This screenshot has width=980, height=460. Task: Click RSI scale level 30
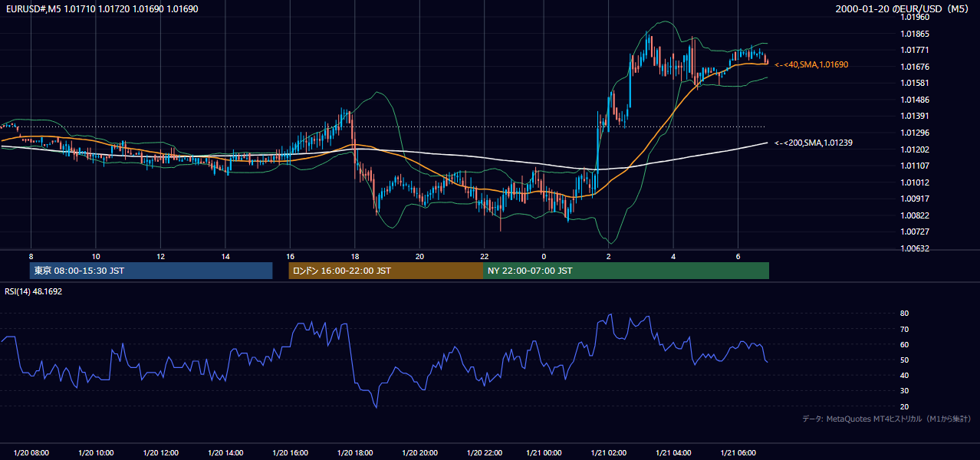[x=904, y=391]
